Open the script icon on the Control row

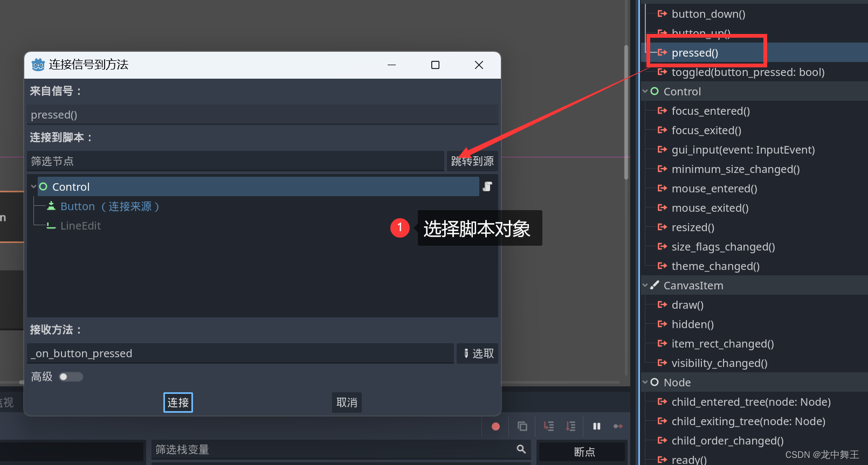(487, 186)
